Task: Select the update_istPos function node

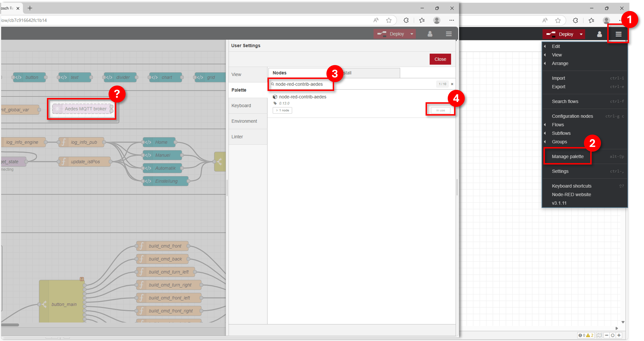Action: pos(85,161)
